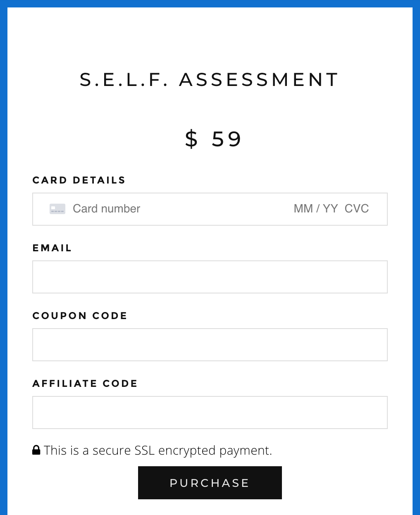Click the Purchase button
Image resolution: width=420 pixels, height=515 pixels.
tap(210, 483)
